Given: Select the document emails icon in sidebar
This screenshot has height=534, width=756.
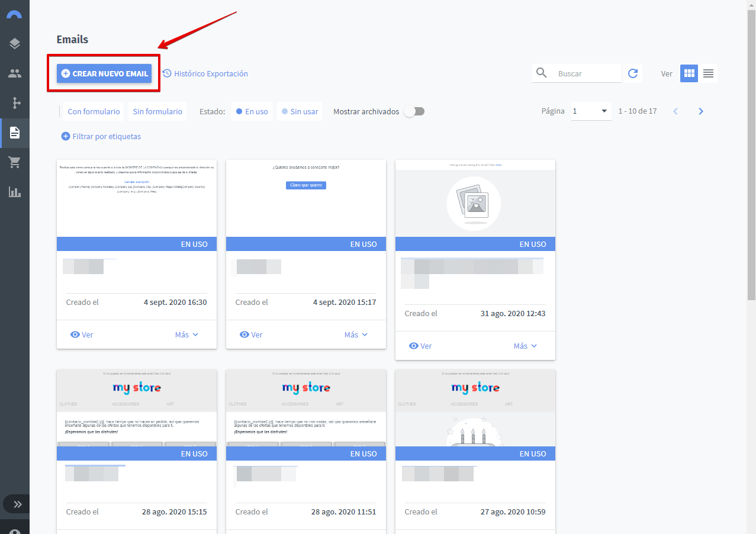Looking at the screenshot, I should point(15,133).
